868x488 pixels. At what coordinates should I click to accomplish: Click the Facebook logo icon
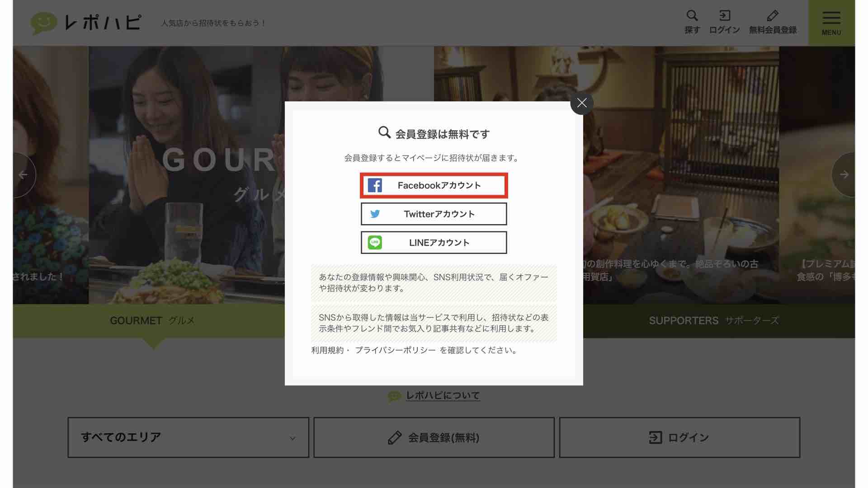click(x=375, y=185)
